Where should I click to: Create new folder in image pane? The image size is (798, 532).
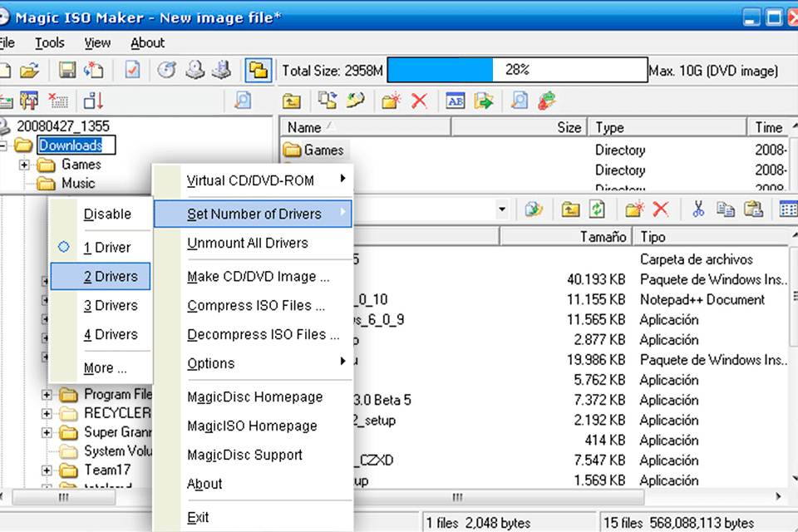(x=391, y=101)
